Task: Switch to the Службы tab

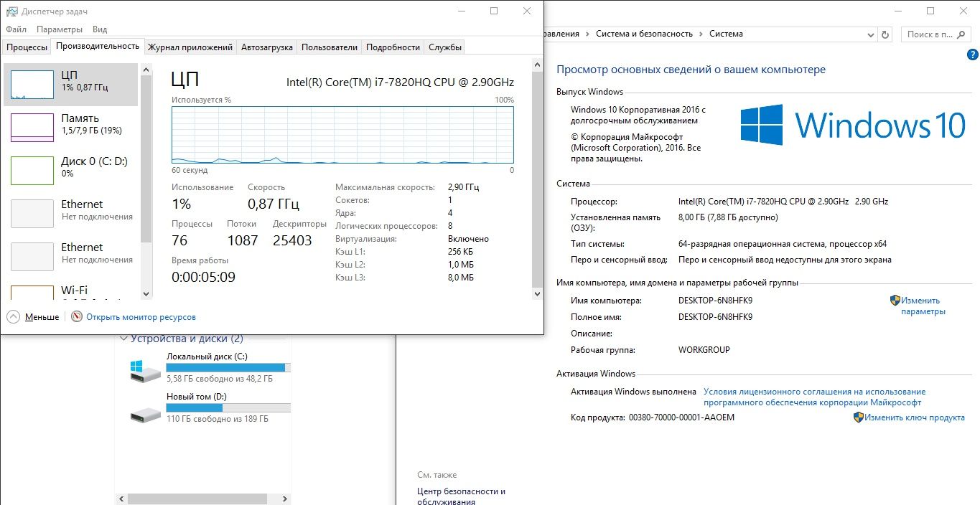Action: coord(445,47)
